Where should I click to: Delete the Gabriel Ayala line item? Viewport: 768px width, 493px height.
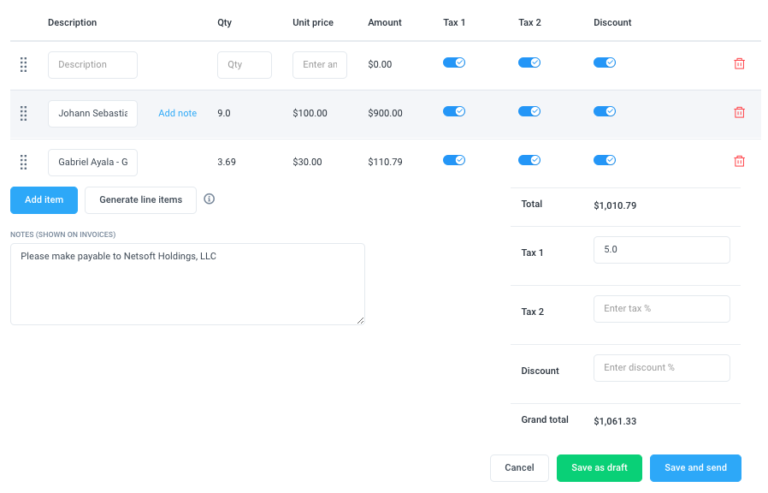click(x=739, y=161)
